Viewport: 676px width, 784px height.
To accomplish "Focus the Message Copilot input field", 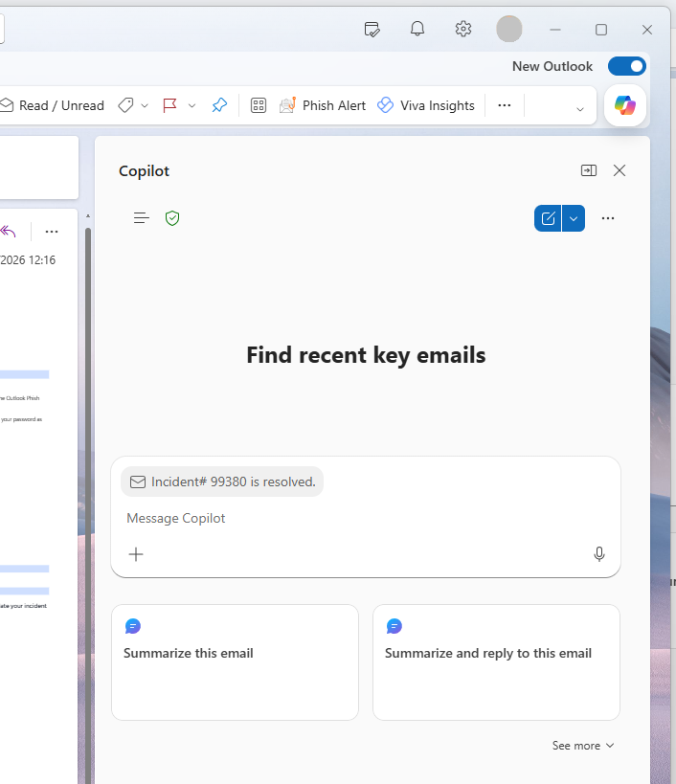I will (x=366, y=518).
